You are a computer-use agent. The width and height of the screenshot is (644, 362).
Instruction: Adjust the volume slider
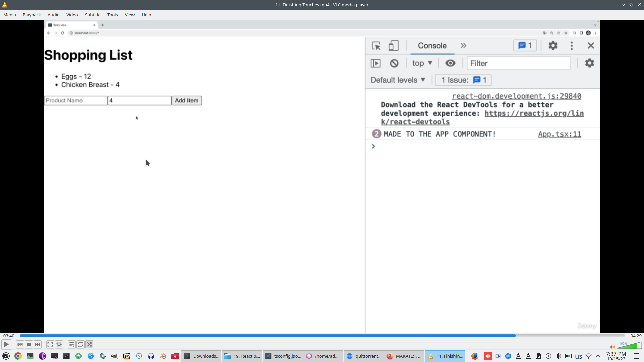click(x=629, y=346)
